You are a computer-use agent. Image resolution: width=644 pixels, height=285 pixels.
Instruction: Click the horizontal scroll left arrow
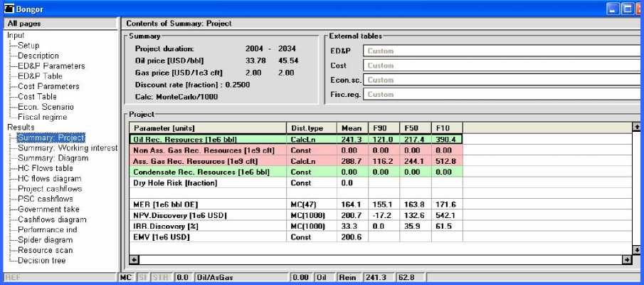point(133,260)
